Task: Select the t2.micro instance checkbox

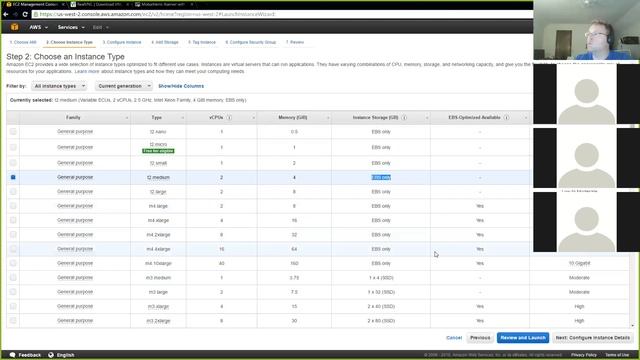Action: (x=13, y=147)
